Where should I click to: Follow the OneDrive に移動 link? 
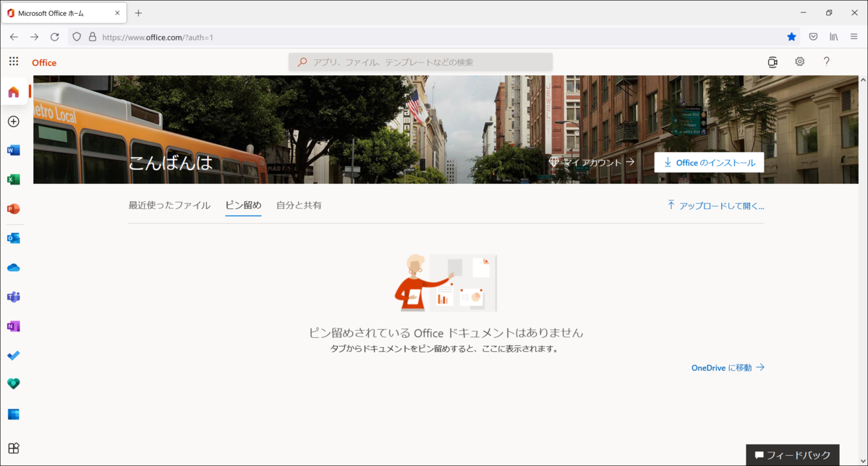click(x=726, y=367)
